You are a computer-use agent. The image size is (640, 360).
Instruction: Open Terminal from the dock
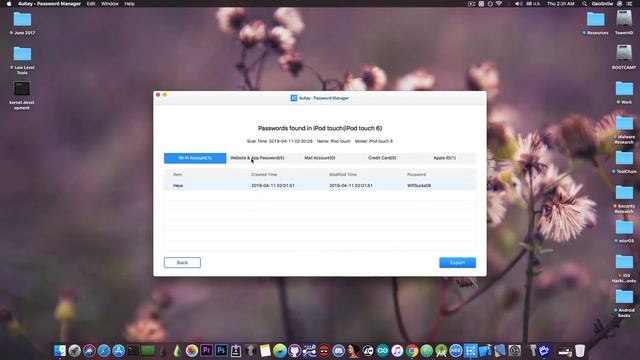[133, 350]
